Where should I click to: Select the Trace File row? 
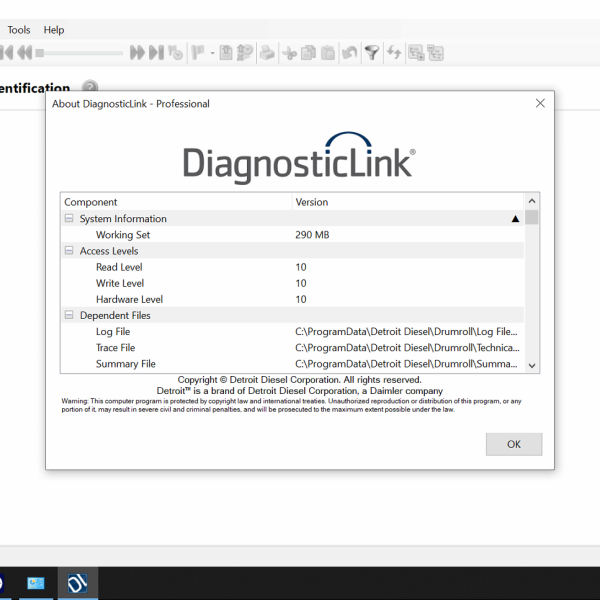(292, 347)
